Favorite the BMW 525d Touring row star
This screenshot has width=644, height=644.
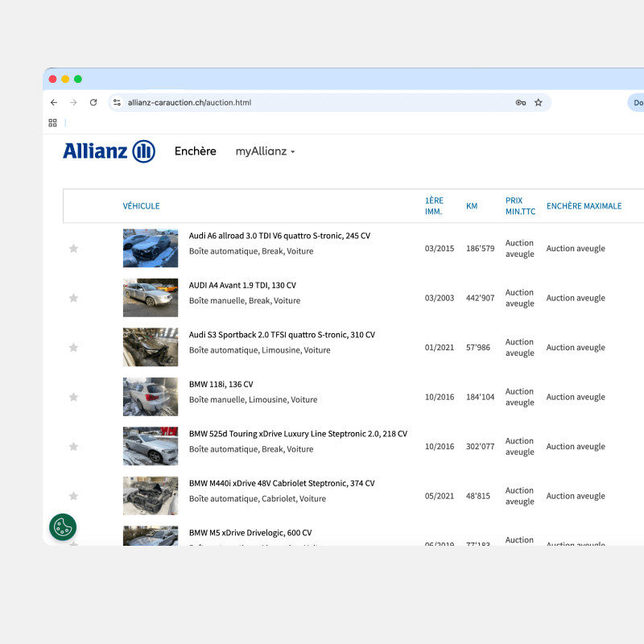click(73, 447)
